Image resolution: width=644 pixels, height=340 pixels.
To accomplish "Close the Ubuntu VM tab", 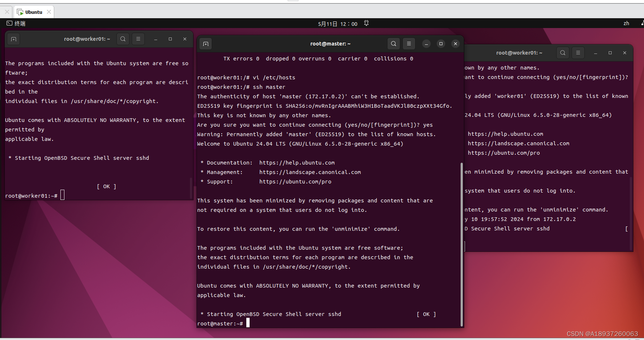I will pos(49,12).
